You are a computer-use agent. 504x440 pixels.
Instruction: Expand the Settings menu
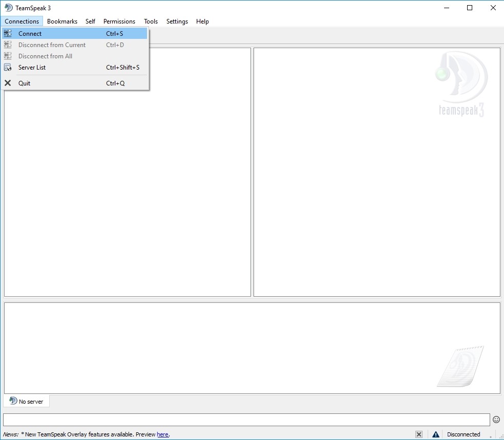(177, 21)
